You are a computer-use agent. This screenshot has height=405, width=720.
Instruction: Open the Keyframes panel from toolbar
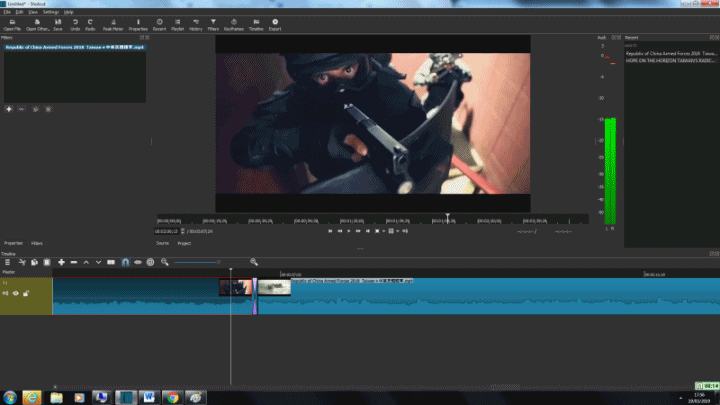pos(232,22)
